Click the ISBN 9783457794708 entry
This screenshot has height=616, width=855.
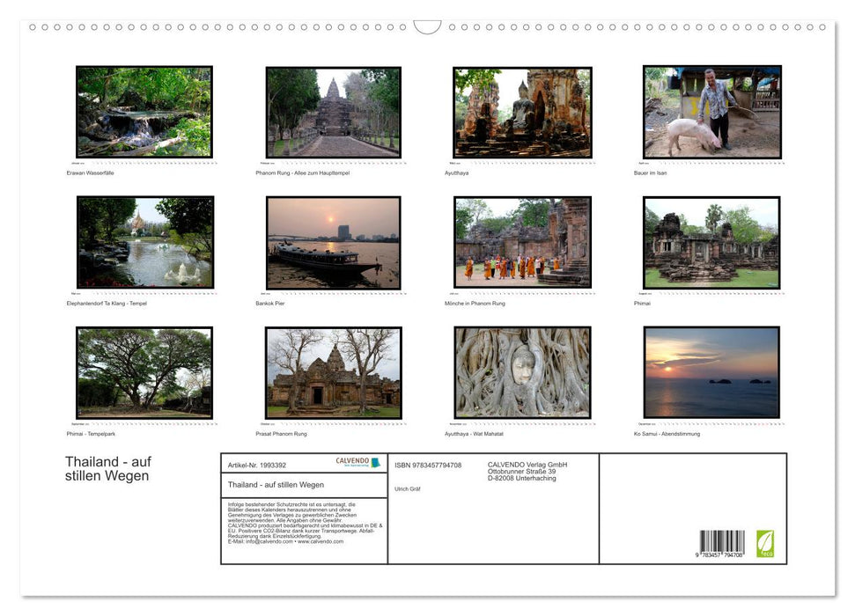[x=430, y=464]
